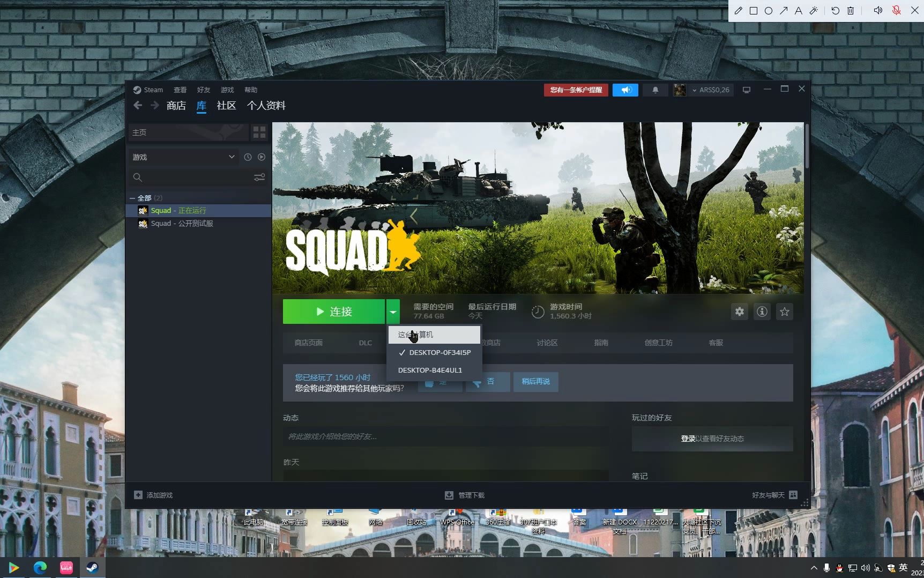This screenshot has height=578, width=924.
Task: Click the user avatar in the Steam header
Action: [680, 90]
